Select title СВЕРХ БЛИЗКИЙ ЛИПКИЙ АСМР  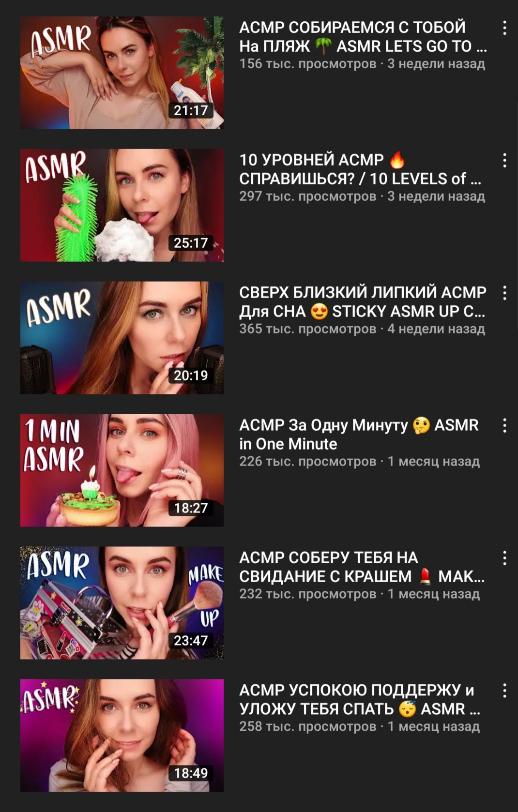click(x=363, y=302)
